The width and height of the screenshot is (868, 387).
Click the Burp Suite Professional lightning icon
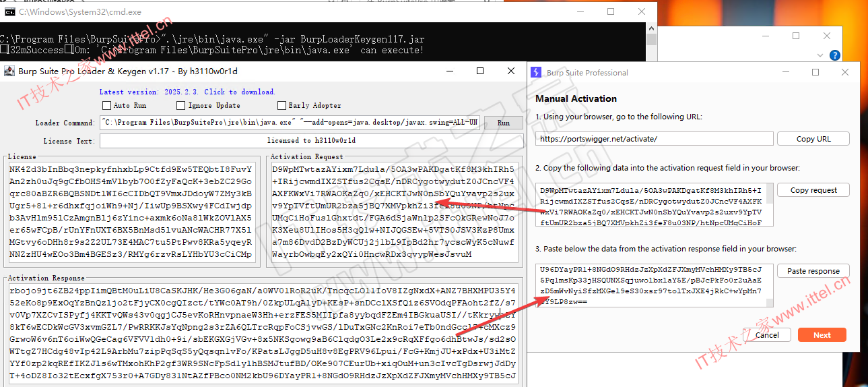click(537, 72)
